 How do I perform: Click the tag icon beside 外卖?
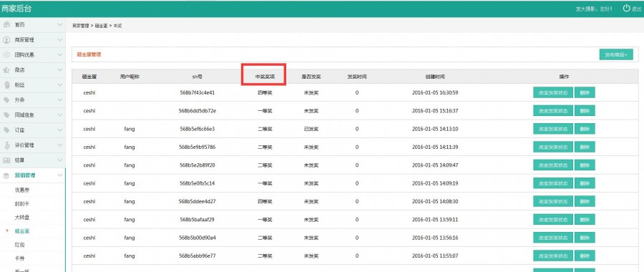tap(6, 99)
